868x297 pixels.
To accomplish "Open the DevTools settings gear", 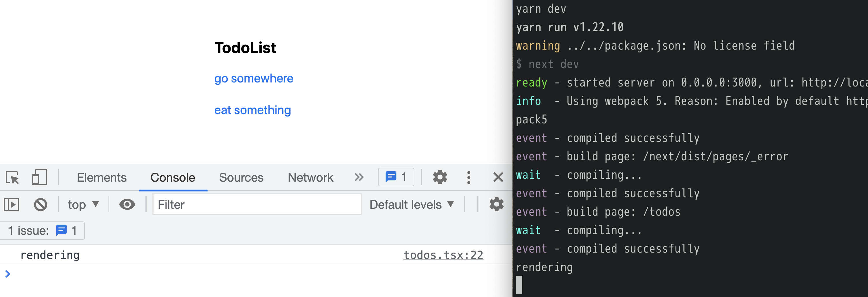I will [x=440, y=177].
